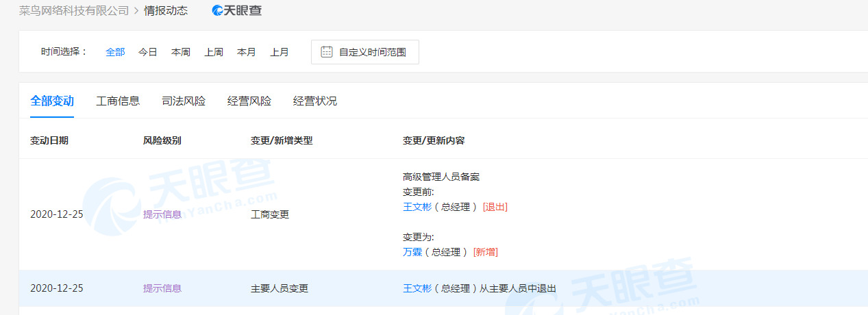Click the 变动日期 column header
Image resolution: width=868 pixels, height=315 pixels.
click(49, 140)
